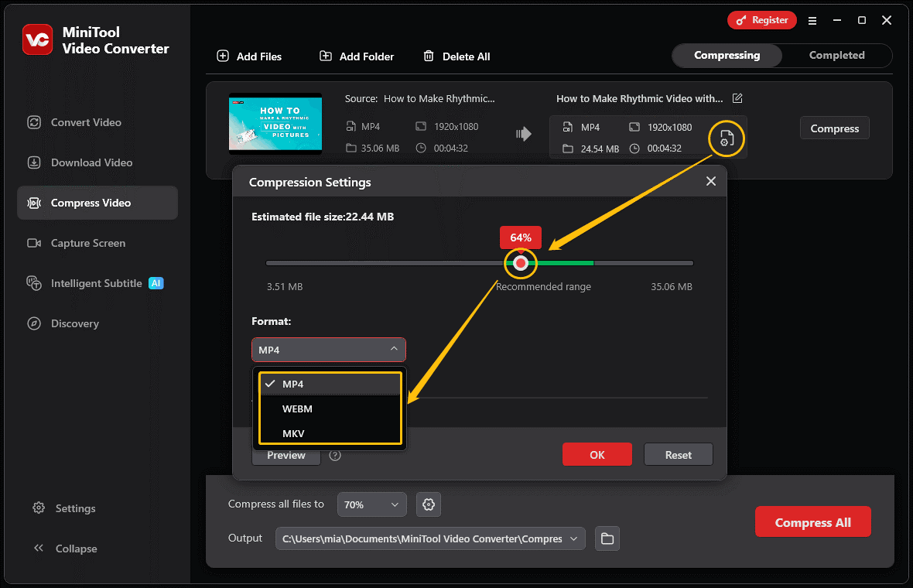This screenshot has height=588, width=913.
Task: Open the Download Video panel
Action: coord(34,162)
